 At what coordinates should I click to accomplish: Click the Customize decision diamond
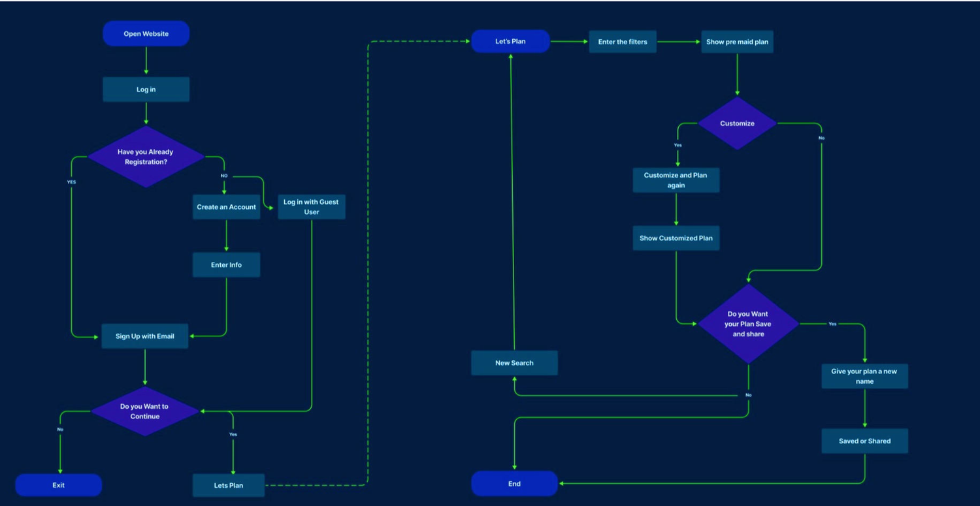point(737,123)
